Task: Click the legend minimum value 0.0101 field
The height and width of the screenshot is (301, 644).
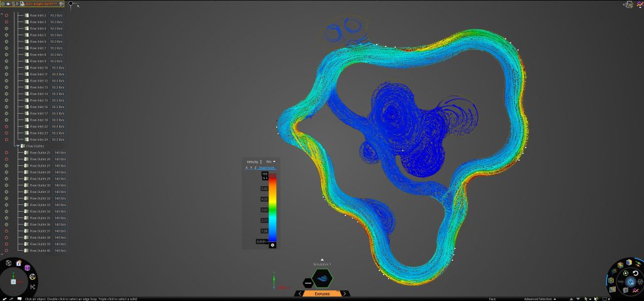Action: tap(262, 241)
